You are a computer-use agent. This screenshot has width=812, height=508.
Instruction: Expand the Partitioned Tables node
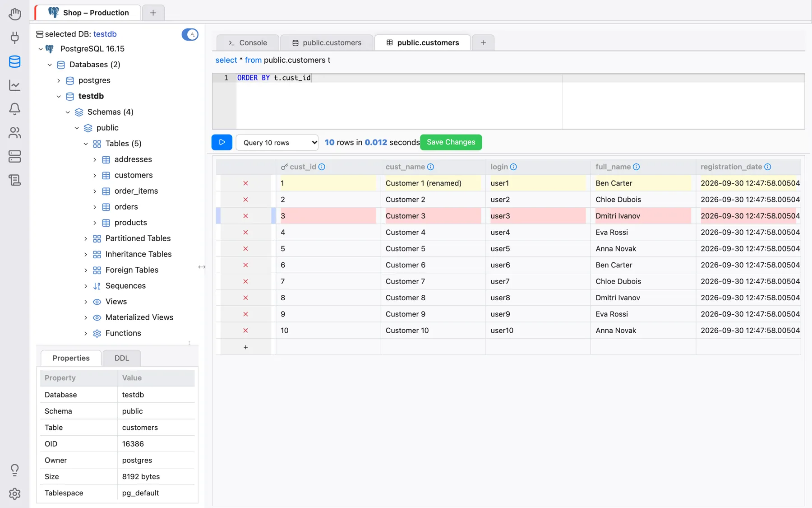coord(86,238)
